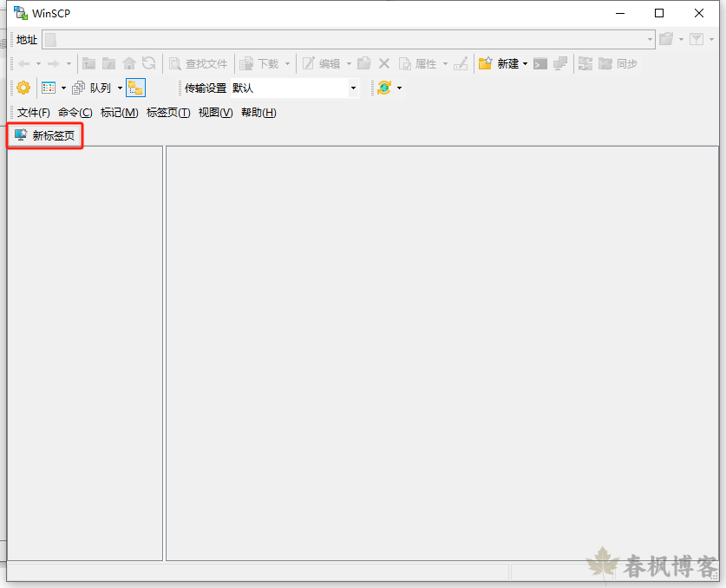726x588 pixels.
Task: Click the 新建 new folder button
Action: pos(498,63)
